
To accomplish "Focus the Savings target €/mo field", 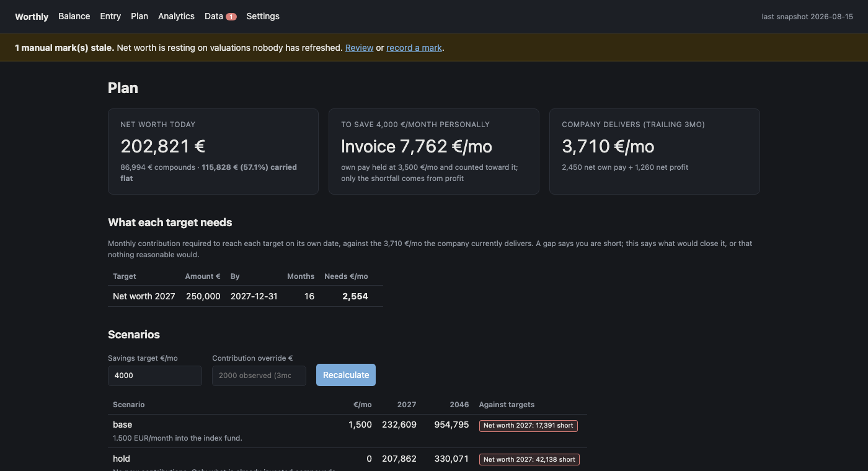I will tap(155, 376).
